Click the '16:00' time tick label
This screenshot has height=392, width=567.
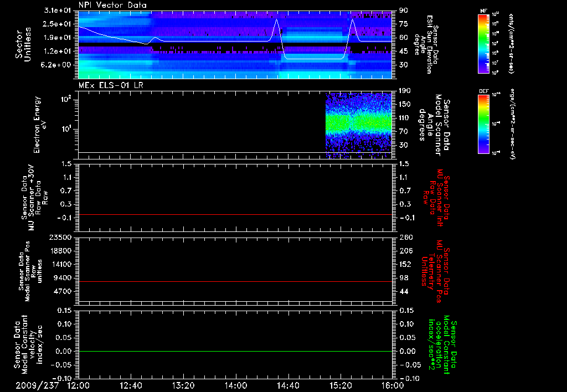[x=393, y=385]
